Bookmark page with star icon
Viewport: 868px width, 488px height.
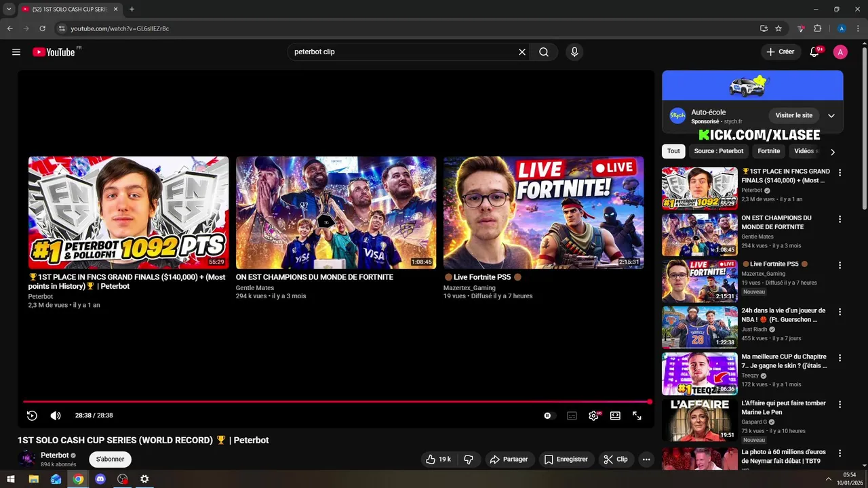point(778,28)
